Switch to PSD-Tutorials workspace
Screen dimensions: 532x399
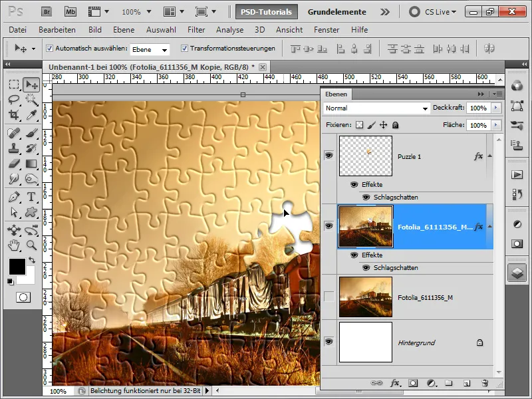(x=267, y=12)
